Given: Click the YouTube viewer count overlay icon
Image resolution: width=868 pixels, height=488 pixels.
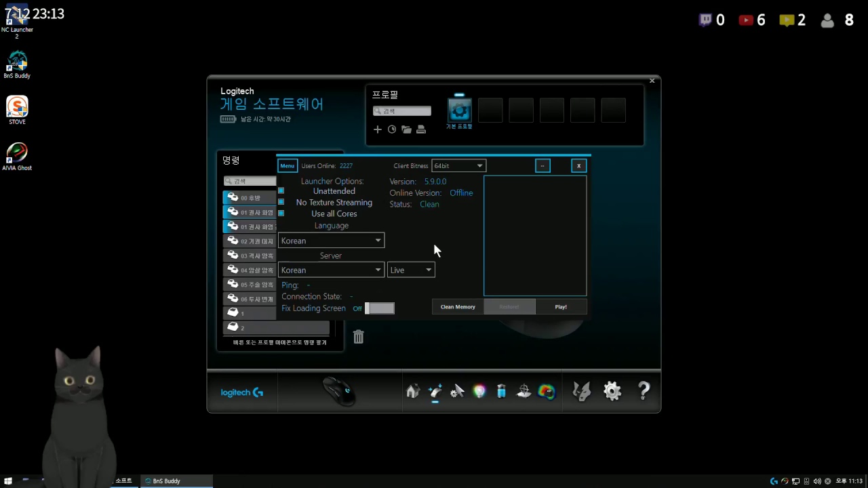Looking at the screenshot, I should [746, 20].
